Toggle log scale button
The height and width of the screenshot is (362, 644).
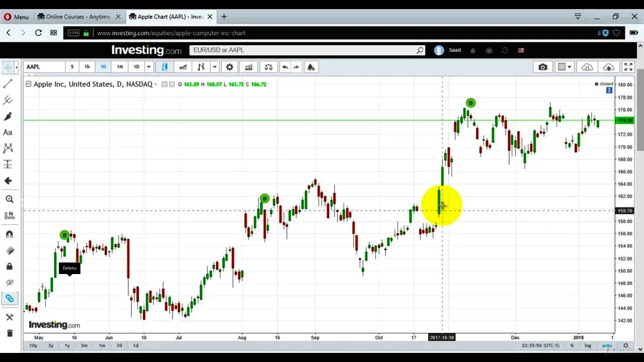pyautogui.click(x=588, y=345)
